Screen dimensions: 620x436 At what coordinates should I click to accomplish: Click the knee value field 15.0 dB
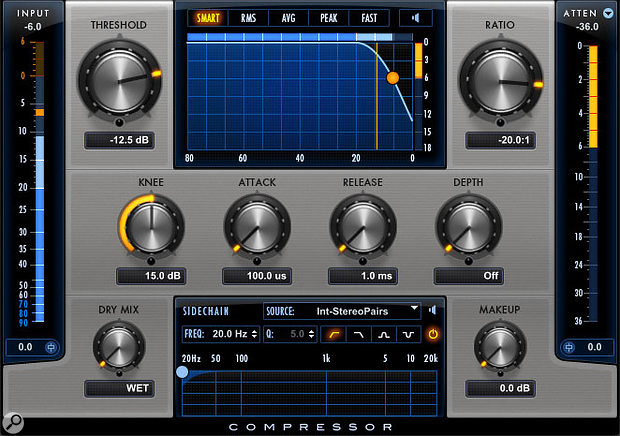pyautogui.click(x=151, y=276)
